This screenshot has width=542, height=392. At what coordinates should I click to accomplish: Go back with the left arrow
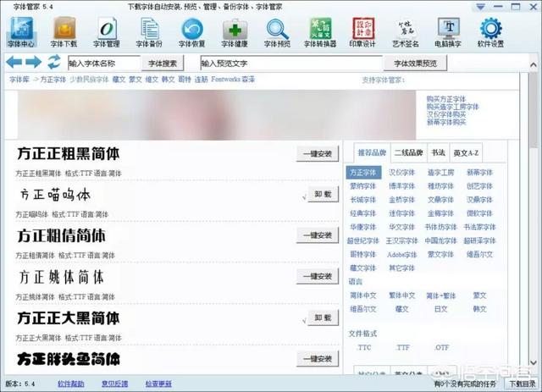pyautogui.click(x=14, y=63)
